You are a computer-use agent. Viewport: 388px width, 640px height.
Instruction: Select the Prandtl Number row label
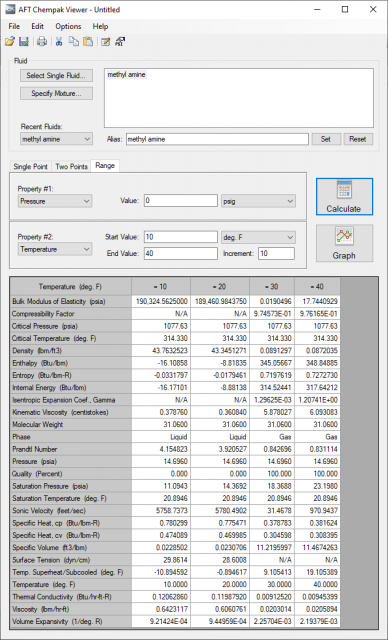click(x=71, y=449)
